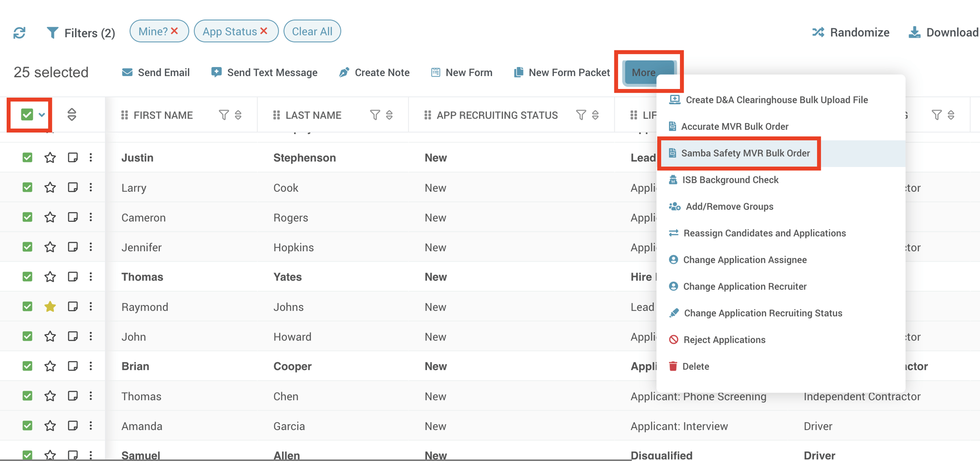The height and width of the screenshot is (461, 980).
Task: Click the Clear All filters button
Action: click(x=312, y=31)
